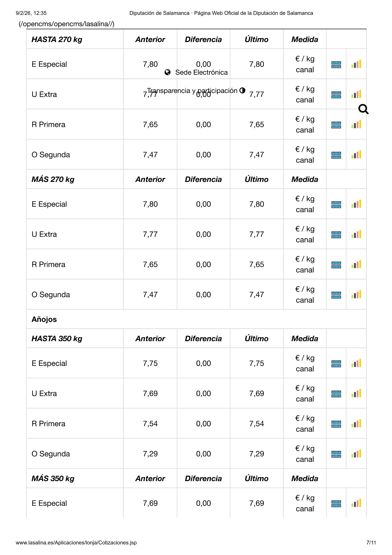Screen dimensions: 392x555
Task: View table icon for HASTA 350 kg R Primera
Action: tap(336, 424)
